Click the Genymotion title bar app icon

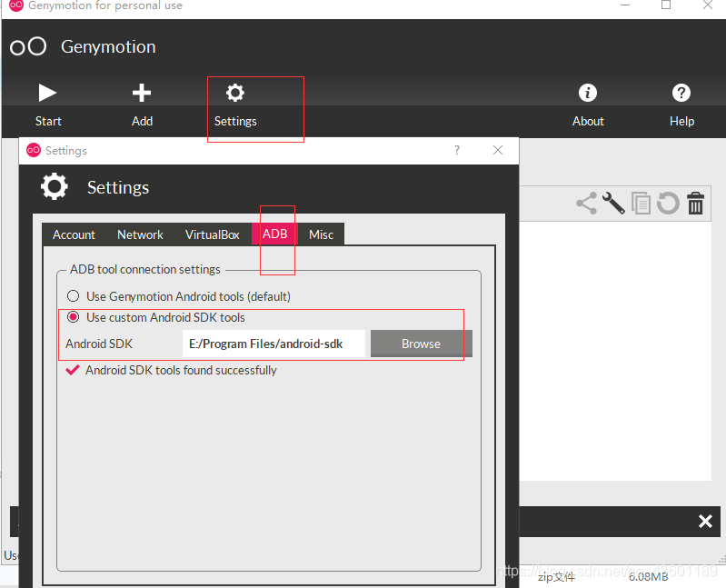(x=16, y=5)
